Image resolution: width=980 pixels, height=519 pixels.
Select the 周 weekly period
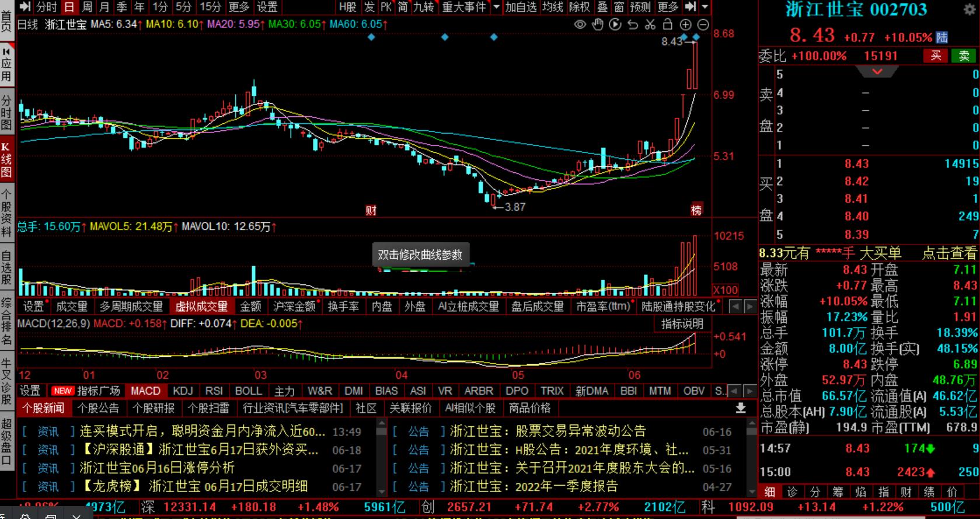pos(87,7)
